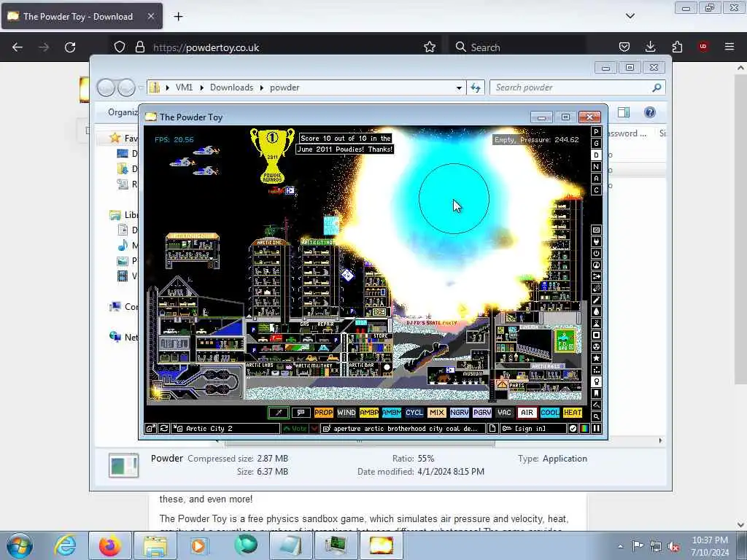Select the sample property picker tool
This screenshot has height=560, width=747.
click(x=279, y=413)
